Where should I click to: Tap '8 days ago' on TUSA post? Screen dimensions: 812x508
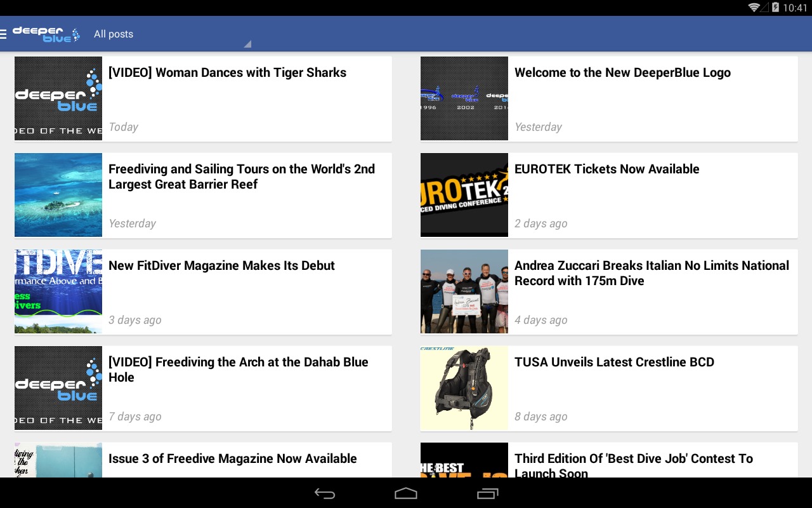(541, 417)
